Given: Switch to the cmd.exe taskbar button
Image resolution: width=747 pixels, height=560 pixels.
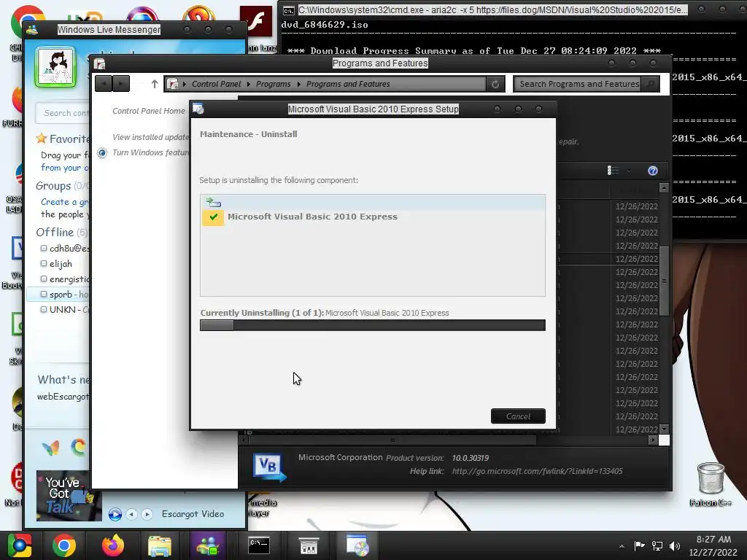Looking at the screenshot, I should [x=259, y=545].
